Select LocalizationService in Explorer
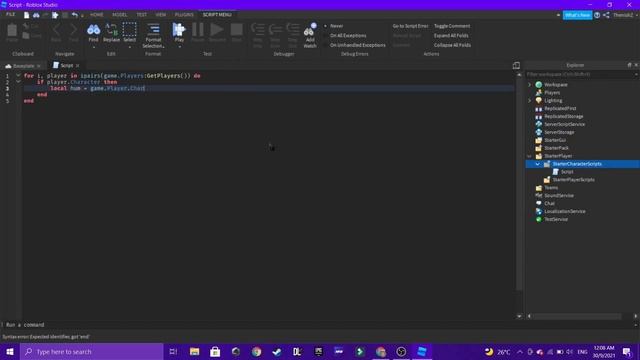The height and width of the screenshot is (360, 640). click(x=564, y=211)
